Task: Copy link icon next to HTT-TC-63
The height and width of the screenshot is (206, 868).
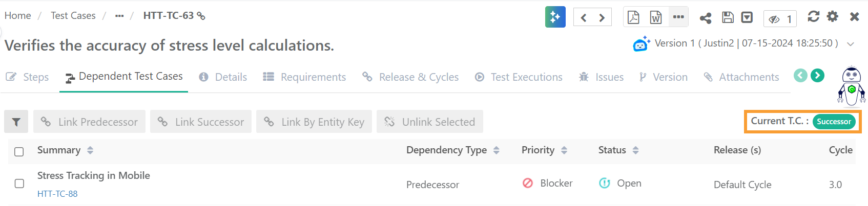Action: click(201, 16)
